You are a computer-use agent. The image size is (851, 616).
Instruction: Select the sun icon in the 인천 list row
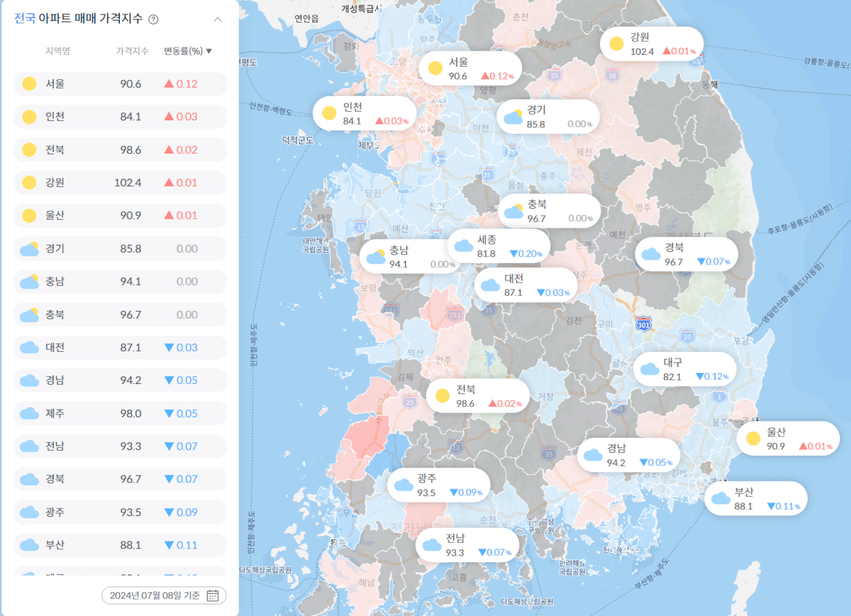[29, 117]
